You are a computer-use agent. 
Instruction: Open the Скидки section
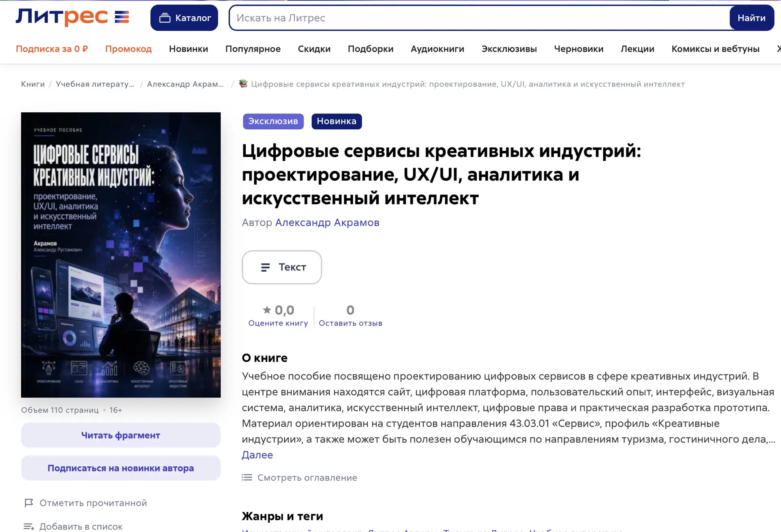314,49
